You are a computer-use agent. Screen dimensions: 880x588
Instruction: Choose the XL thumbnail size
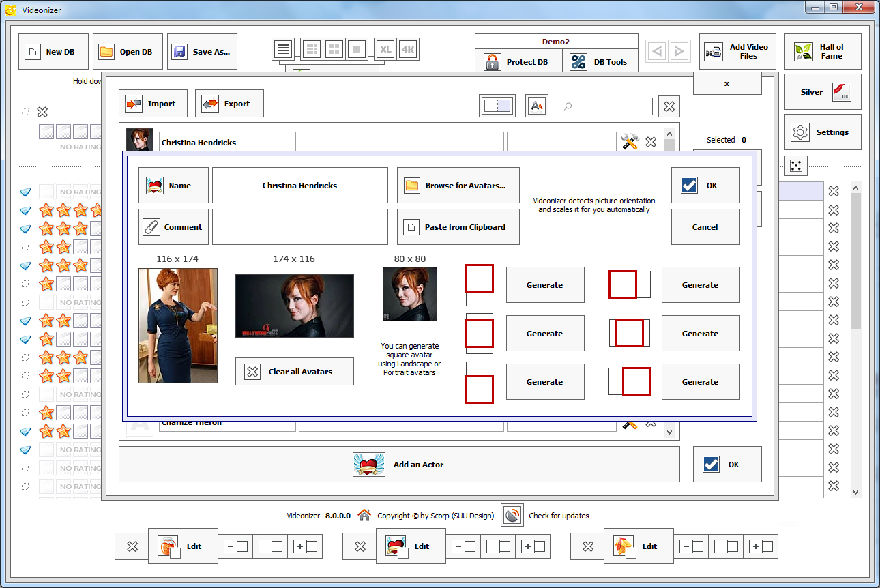pyautogui.click(x=385, y=49)
